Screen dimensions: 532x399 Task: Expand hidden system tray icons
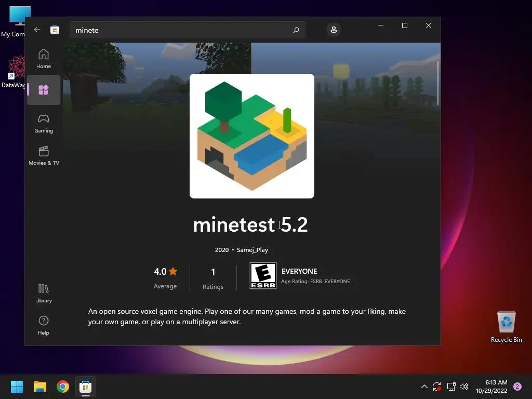424,387
